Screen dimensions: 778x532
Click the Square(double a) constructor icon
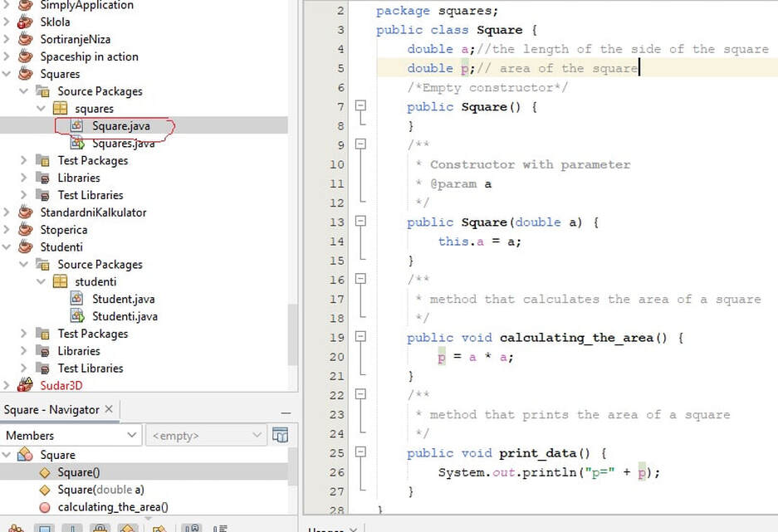[45, 490]
